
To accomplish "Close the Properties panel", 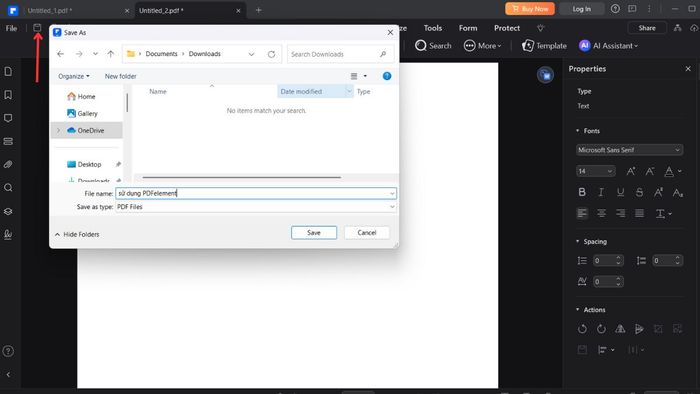I will (x=688, y=69).
